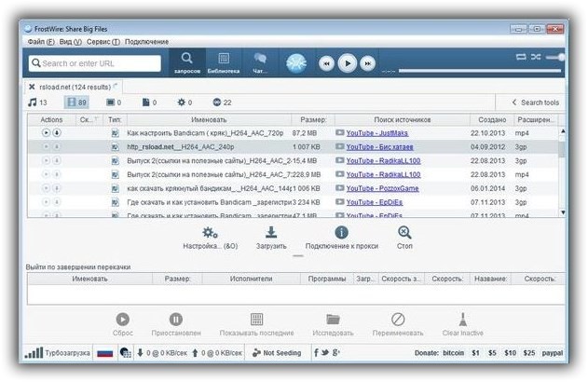Open the Файл menu
The height and width of the screenshot is (382, 588).
click(x=36, y=42)
